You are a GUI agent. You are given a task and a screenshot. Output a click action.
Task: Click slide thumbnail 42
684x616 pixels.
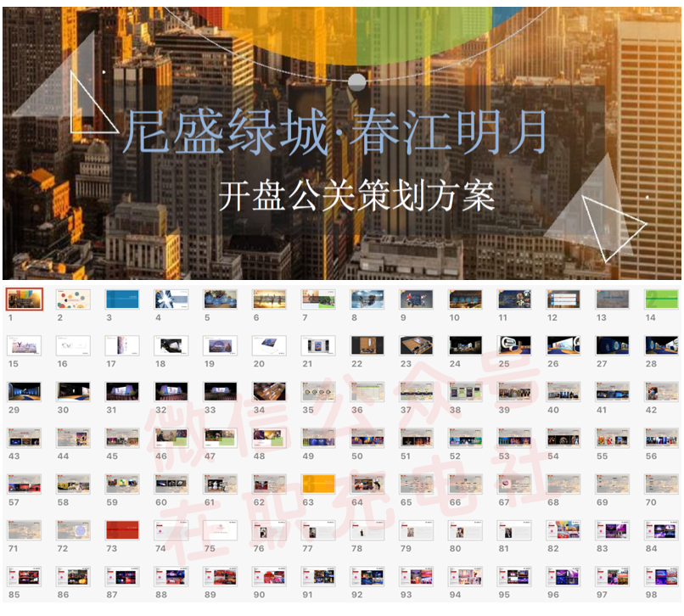click(662, 392)
